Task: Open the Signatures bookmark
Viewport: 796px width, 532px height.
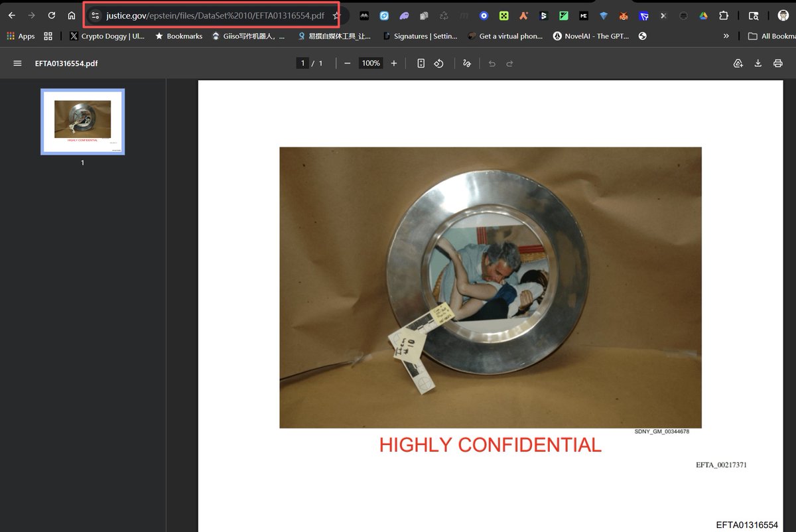Action: 420,36
